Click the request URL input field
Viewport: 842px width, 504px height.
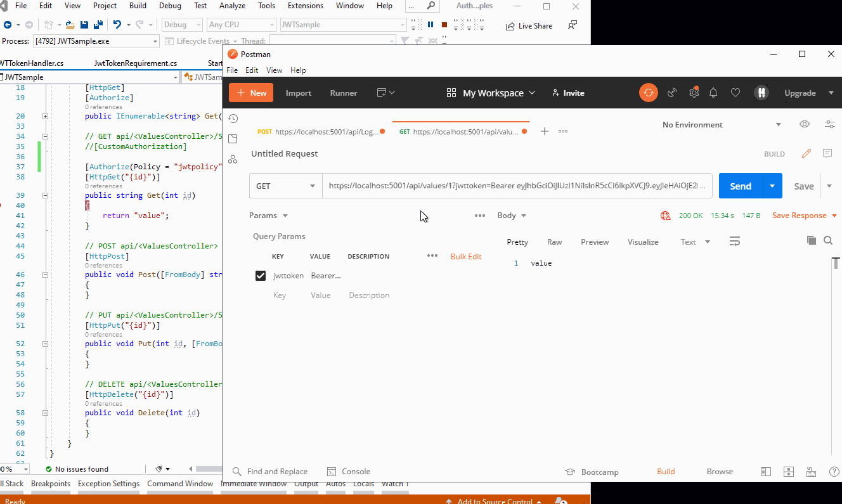click(517, 186)
